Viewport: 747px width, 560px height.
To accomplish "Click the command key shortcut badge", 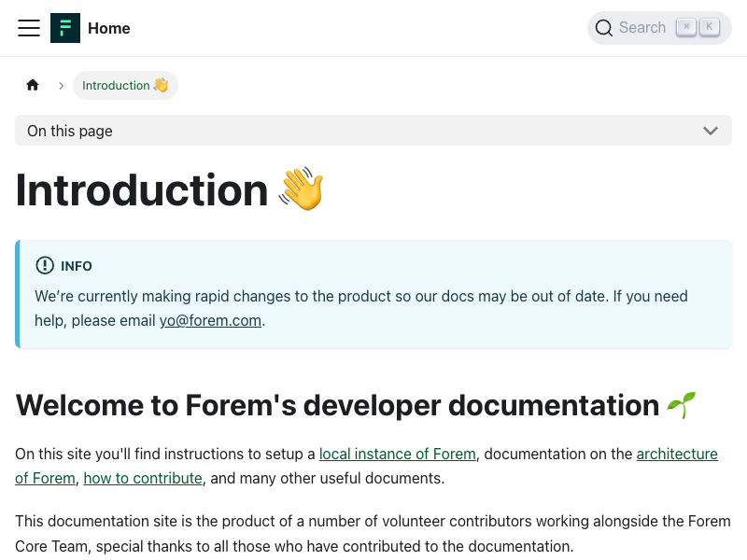I will pyautogui.click(x=686, y=27).
